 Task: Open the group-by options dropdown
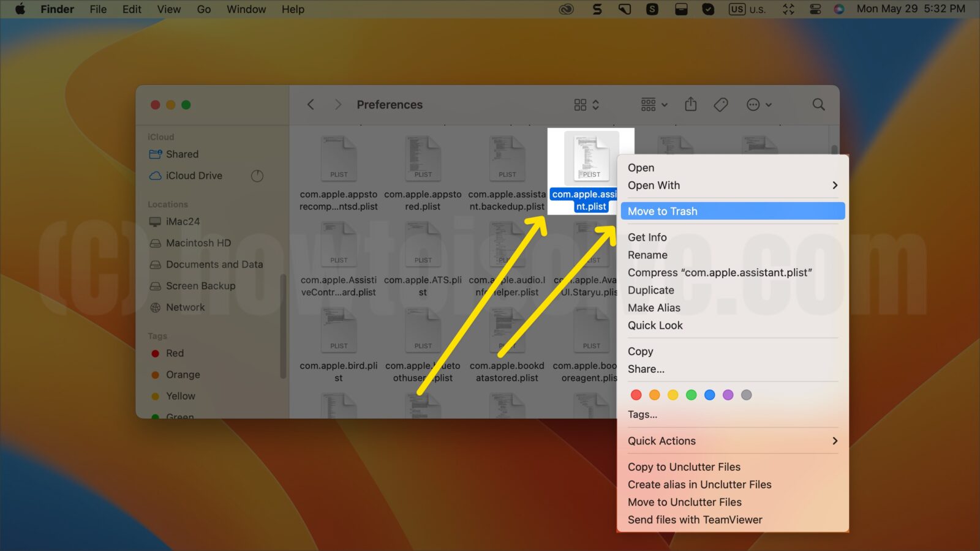point(654,105)
